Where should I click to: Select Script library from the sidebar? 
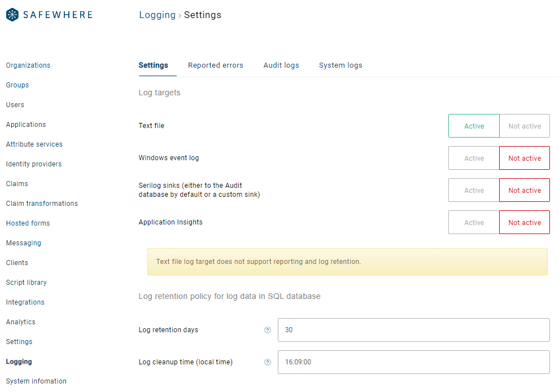tap(27, 283)
